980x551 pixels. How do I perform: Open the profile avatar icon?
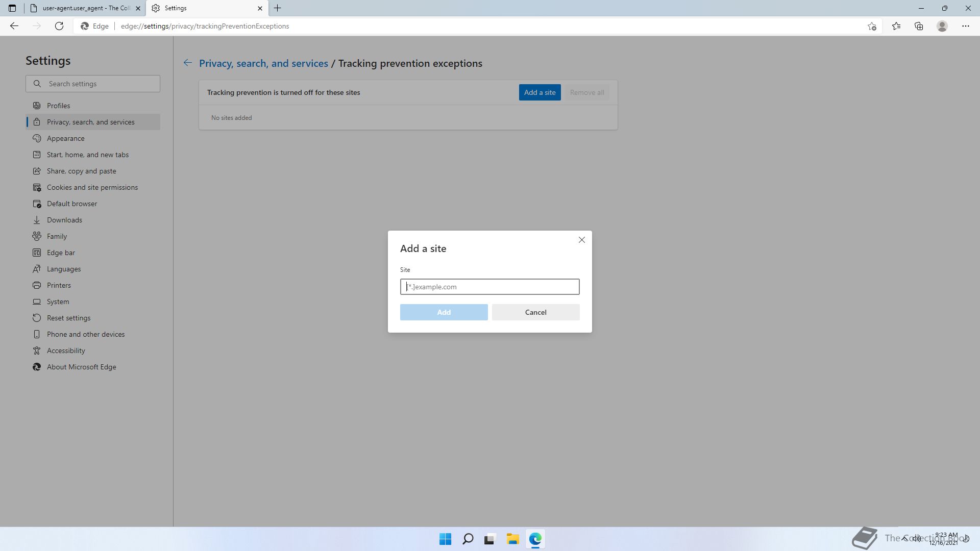tap(942, 26)
